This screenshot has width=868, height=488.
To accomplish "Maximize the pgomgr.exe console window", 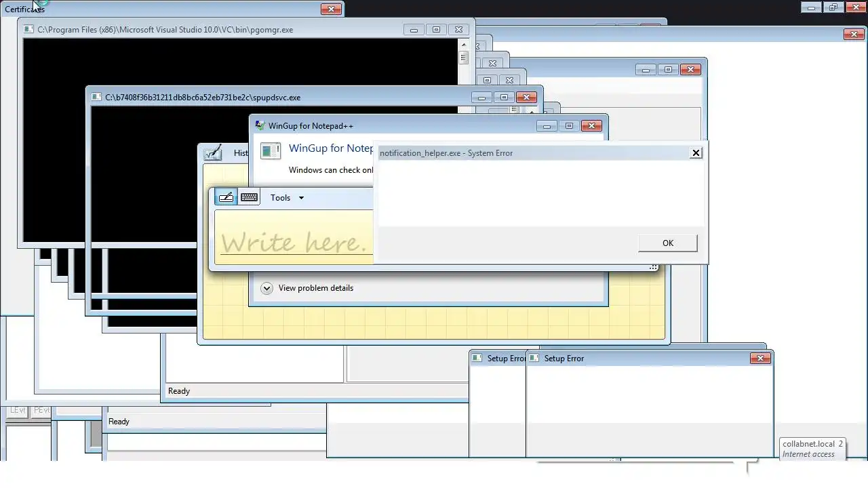I will click(436, 30).
